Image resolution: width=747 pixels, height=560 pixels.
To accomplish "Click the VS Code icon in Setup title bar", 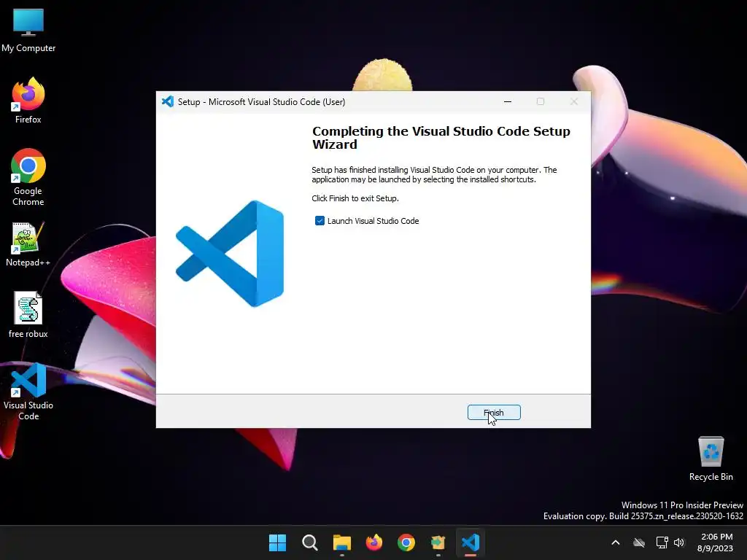I will pos(168,101).
